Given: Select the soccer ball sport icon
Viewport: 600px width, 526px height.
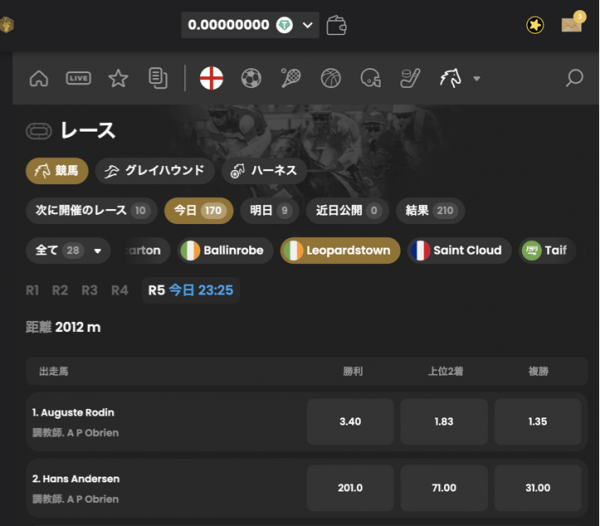Looking at the screenshot, I should pos(251,78).
